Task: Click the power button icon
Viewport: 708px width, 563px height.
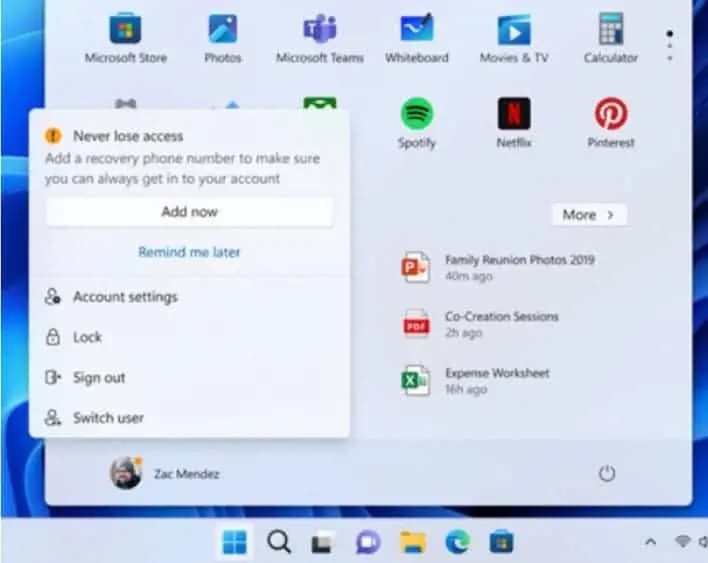Action: point(607,474)
